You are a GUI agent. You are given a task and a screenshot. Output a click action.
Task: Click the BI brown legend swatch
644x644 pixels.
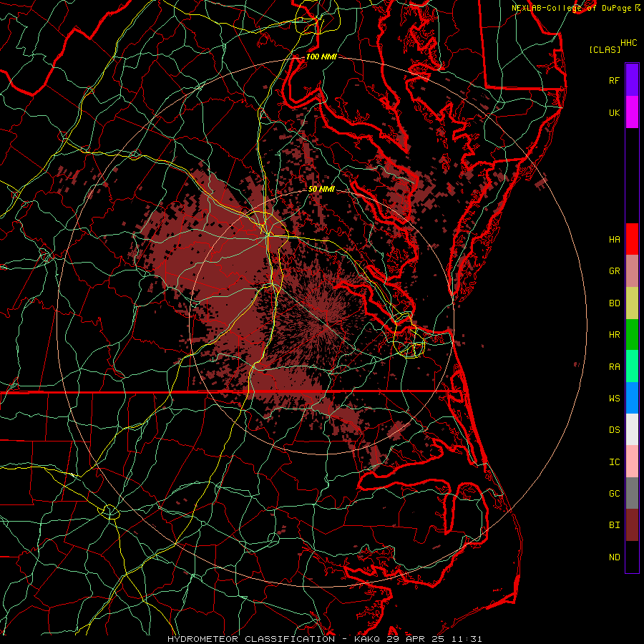(632, 525)
